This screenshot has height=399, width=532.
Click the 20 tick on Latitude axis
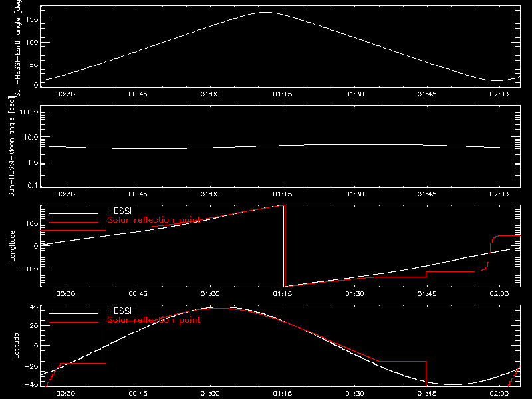tap(34, 326)
